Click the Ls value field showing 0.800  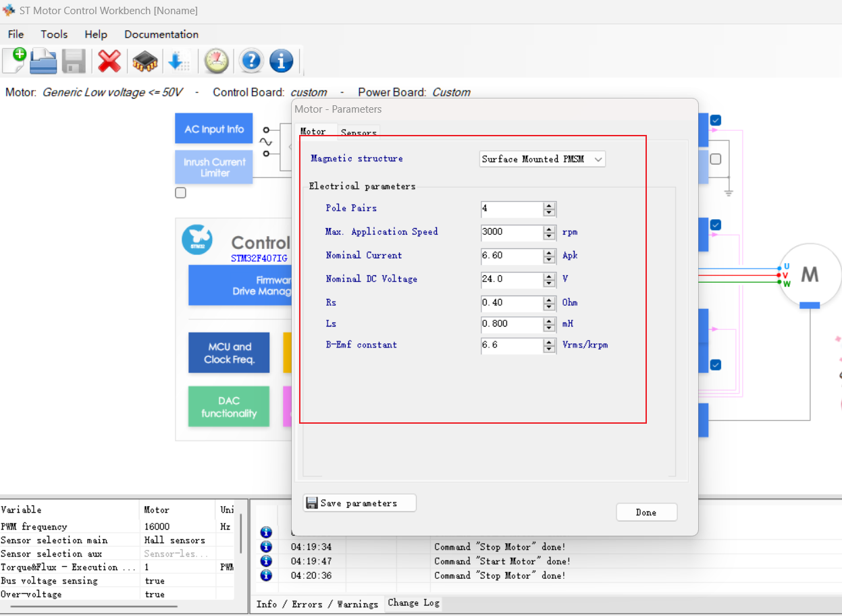tap(512, 325)
